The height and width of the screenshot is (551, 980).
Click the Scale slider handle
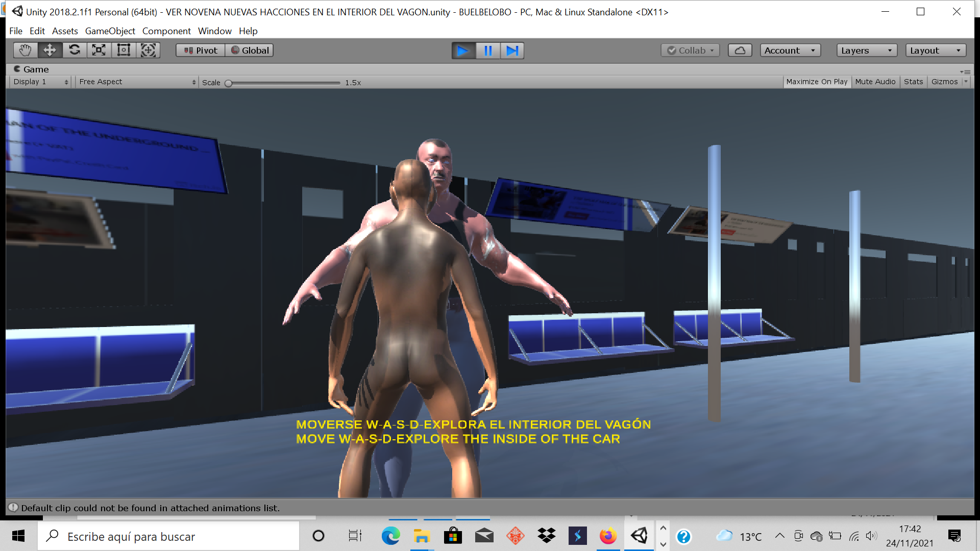tap(229, 83)
